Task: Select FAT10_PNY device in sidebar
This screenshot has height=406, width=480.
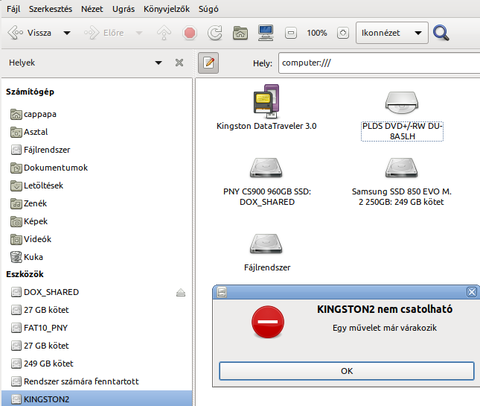Action: 97,328
